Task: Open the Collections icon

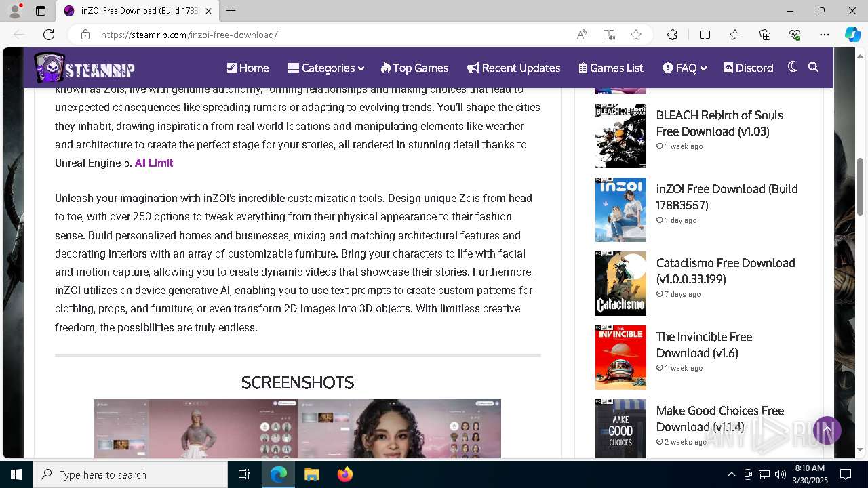Action: click(x=765, y=35)
